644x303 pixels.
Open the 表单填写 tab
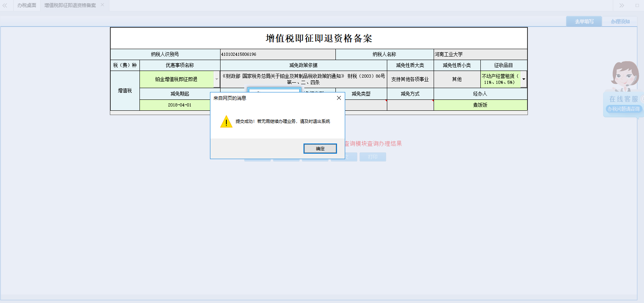coord(584,21)
